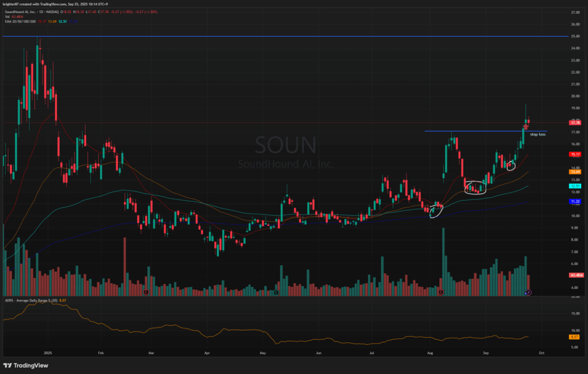588x374 pixels.
Task: Click the Jul label on time axis
Action: (x=372, y=353)
